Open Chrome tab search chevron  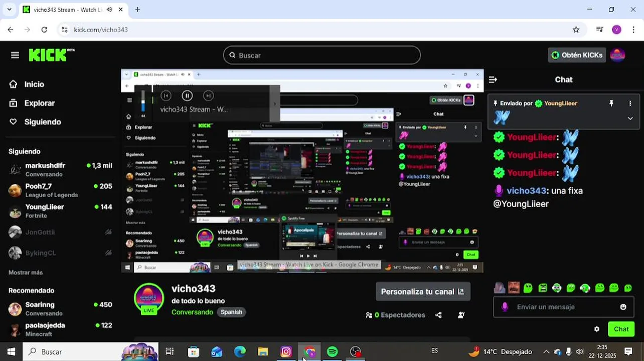(x=10, y=10)
